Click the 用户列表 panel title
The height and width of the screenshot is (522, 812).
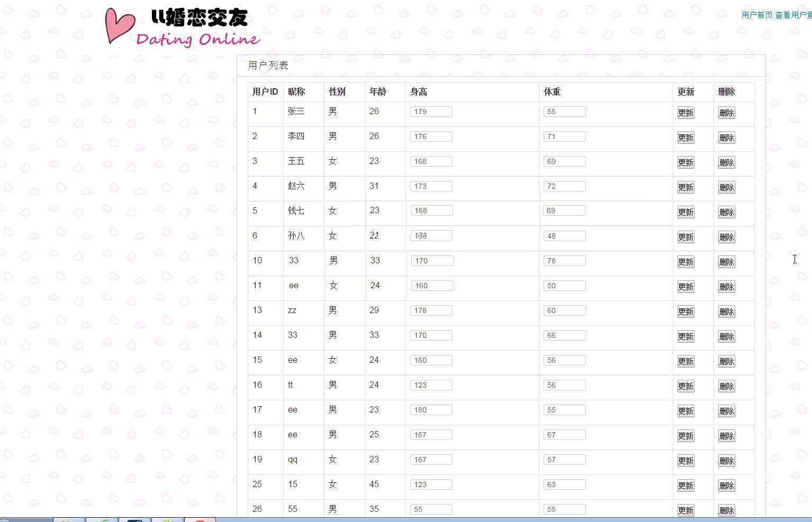[268, 66]
